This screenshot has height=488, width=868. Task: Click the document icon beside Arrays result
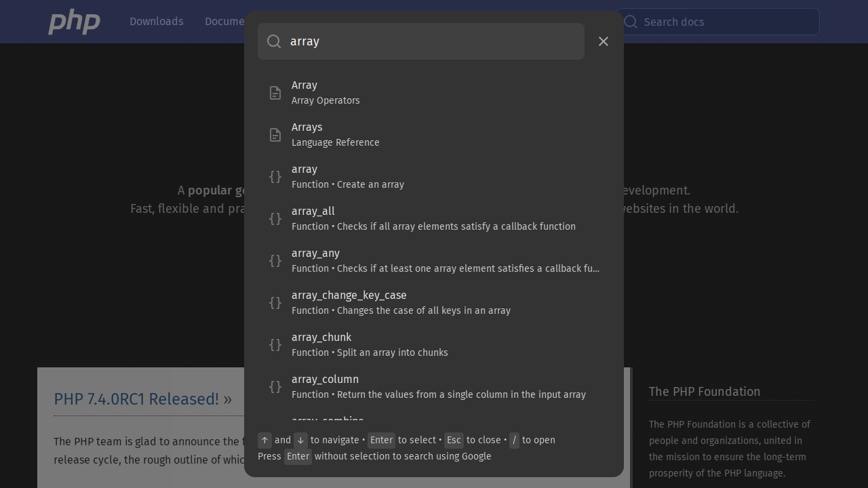[275, 135]
